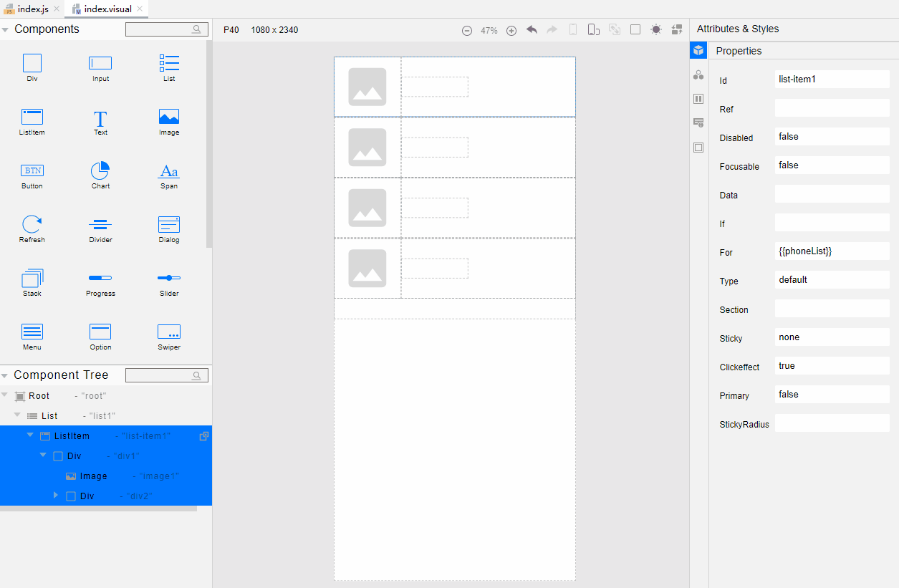Select the Chart component icon
The height and width of the screenshot is (588, 899).
(100, 172)
